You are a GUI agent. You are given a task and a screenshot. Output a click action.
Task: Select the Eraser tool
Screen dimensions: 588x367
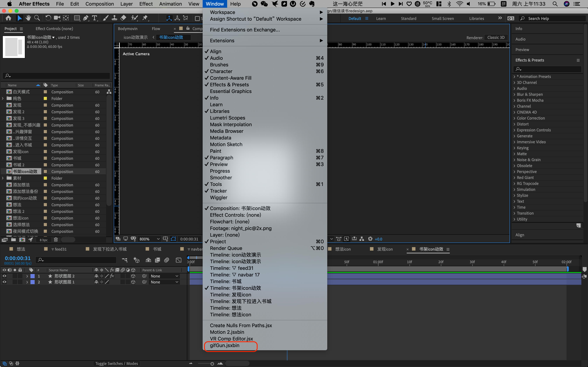123,18
